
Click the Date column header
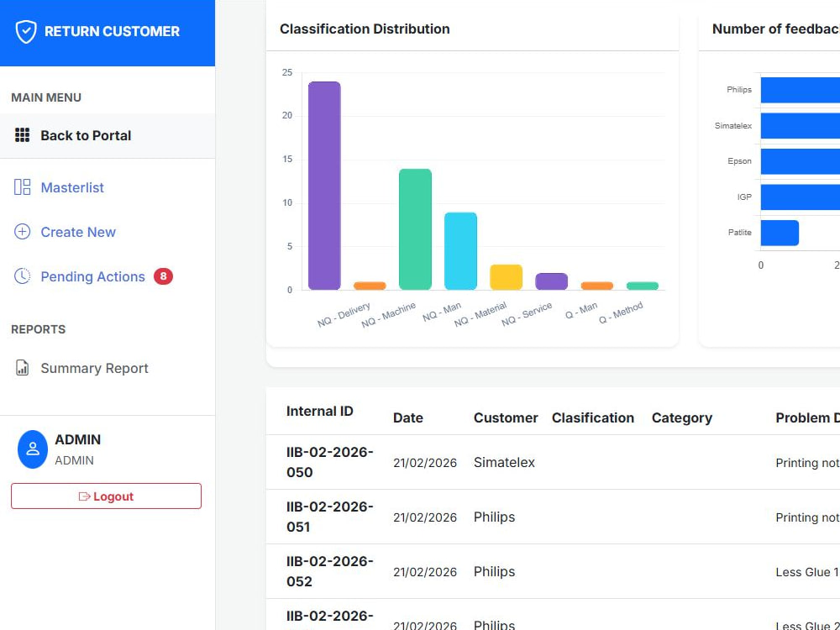(407, 417)
